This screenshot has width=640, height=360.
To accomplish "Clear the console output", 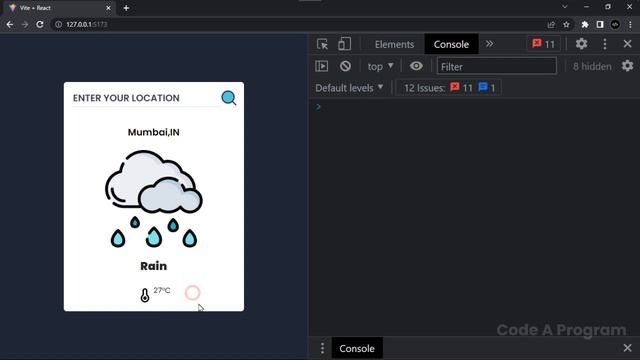I will coord(345,66).
